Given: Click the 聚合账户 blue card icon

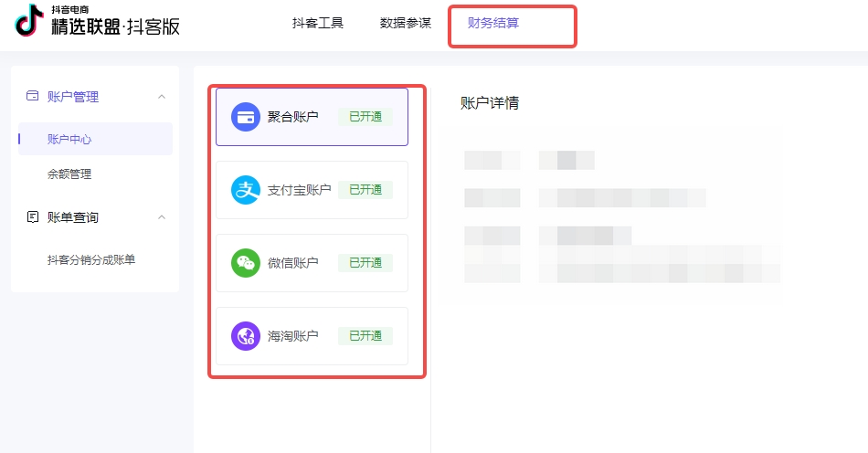Looking at the screenshot, I should pos(245,117).
